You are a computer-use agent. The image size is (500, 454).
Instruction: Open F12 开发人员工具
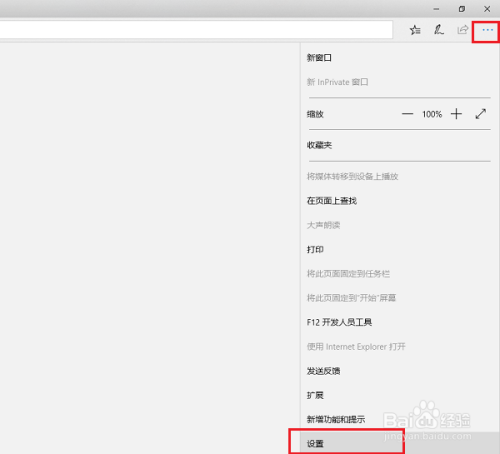[x=339, y=322]
